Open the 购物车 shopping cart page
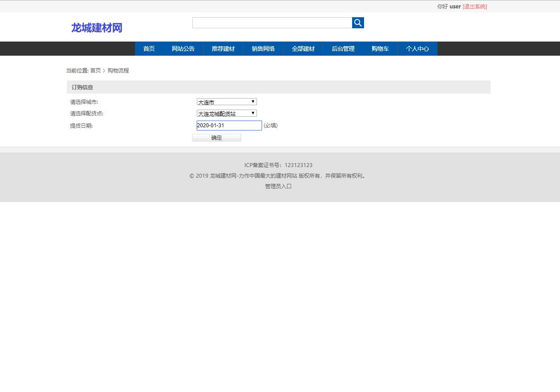This screenshot has height=392, width=560. pyautogui.click(x=380, y=49)
